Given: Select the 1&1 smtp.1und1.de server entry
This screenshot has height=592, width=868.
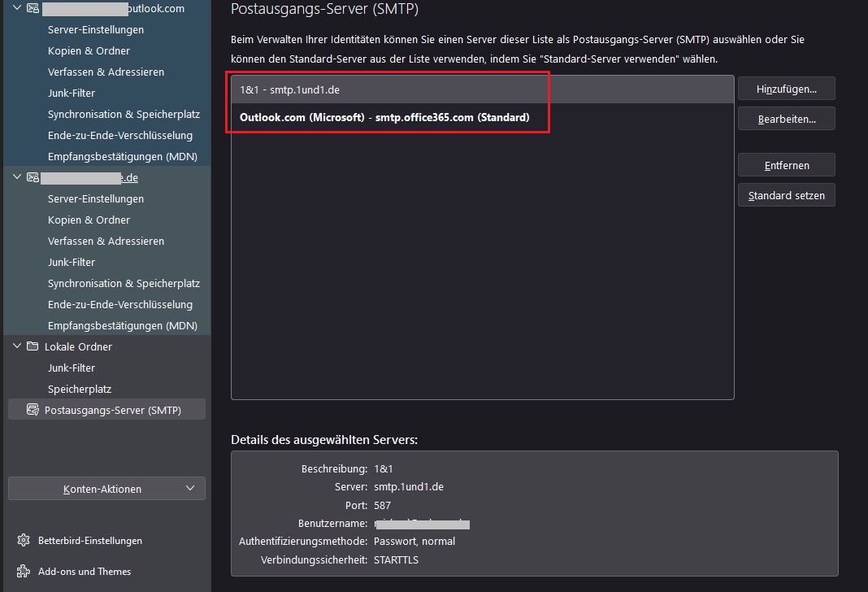Looking at the screenshot, I should point(482,89).
